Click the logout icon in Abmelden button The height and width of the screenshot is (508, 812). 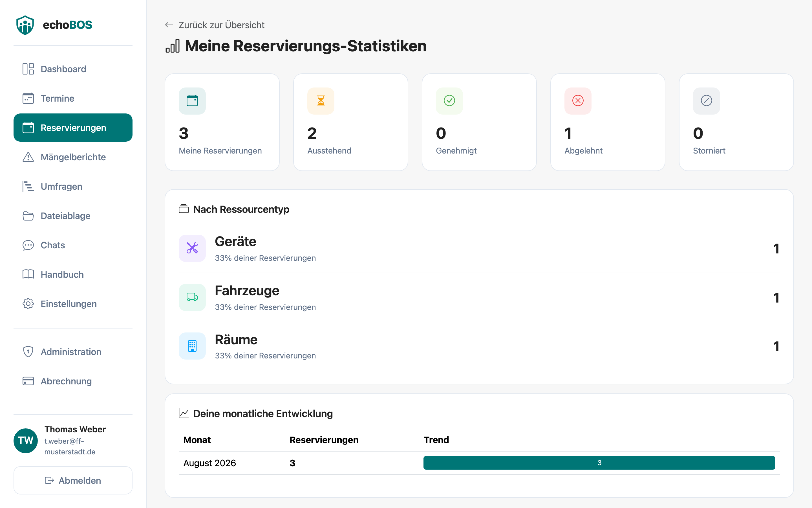pyautogui.click(x=50, y=480)
